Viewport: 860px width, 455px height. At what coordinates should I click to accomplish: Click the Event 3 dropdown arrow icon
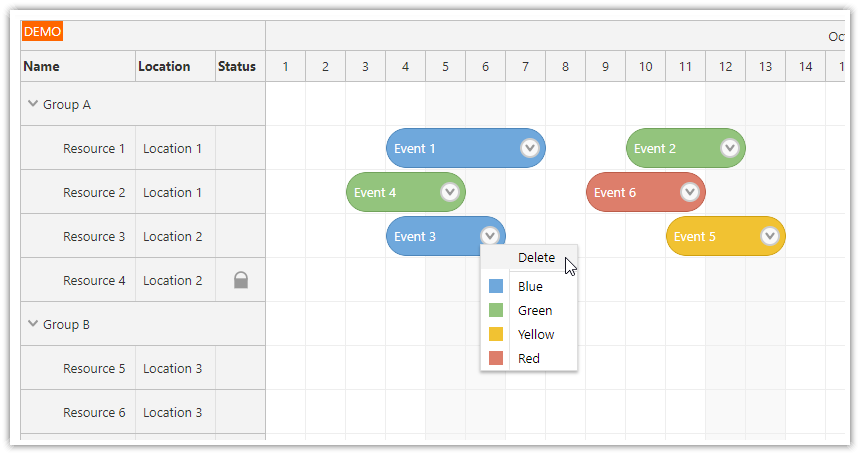pos(489,236)
